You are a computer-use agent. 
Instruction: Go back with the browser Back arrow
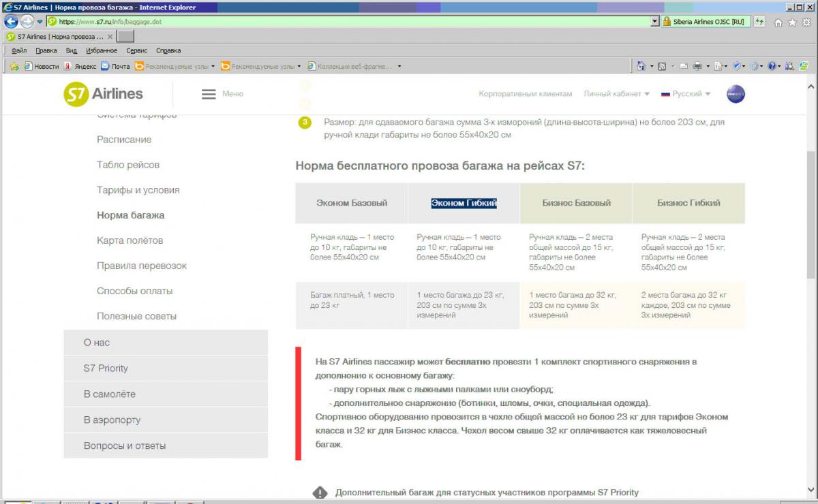(x=11, y=21)
